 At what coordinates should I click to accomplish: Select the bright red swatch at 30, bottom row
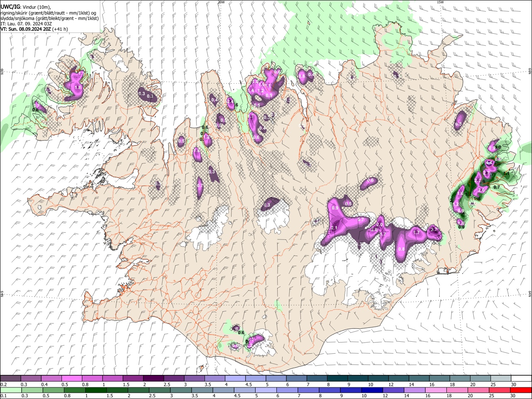[520, 390]
